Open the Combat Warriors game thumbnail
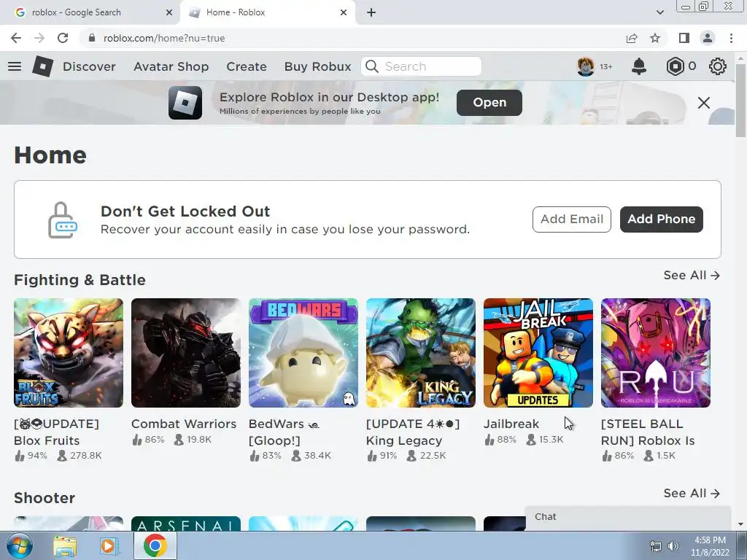 tap(186, 353)
